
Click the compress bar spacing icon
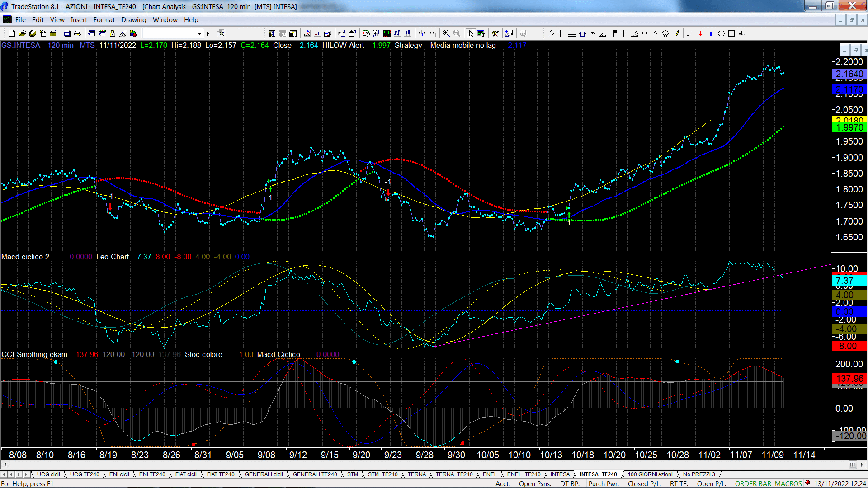coord(421,33)
